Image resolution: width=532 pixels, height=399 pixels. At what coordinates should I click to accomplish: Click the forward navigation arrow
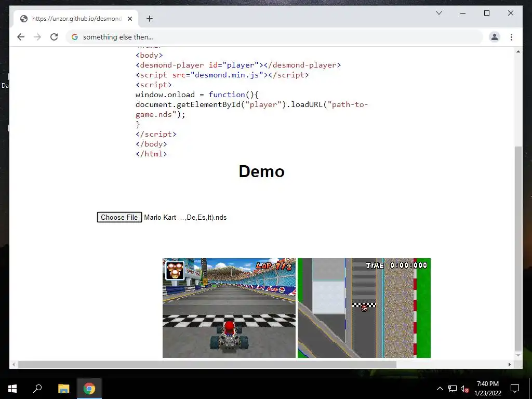[x=37, y=37]
